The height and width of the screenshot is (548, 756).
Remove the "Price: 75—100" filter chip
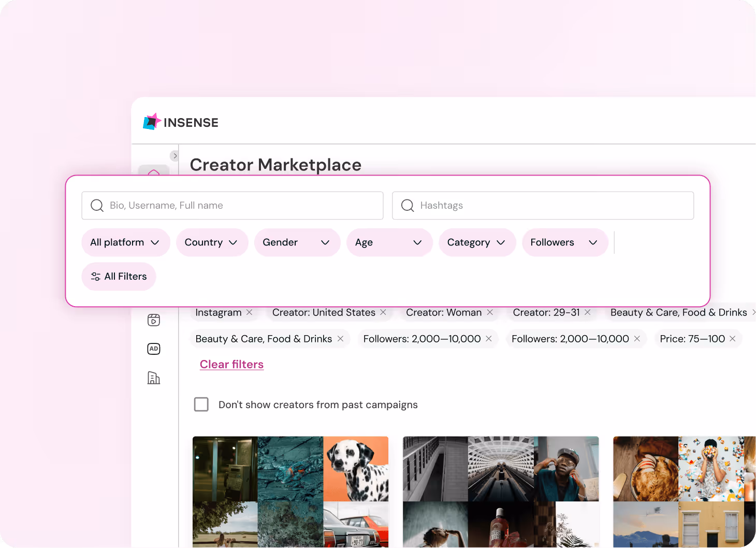732,339
